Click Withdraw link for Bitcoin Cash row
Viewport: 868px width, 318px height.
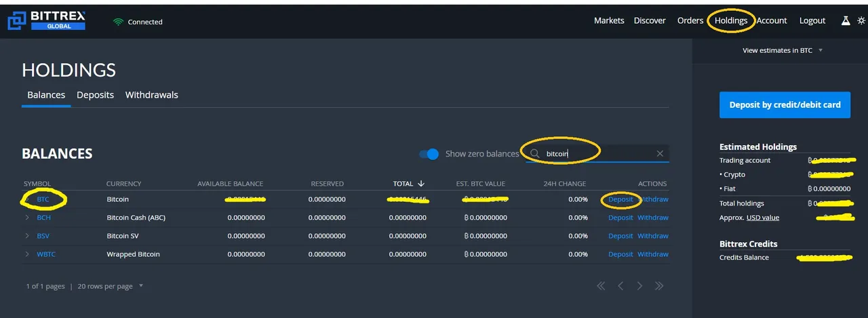click(x=653, y=218)
